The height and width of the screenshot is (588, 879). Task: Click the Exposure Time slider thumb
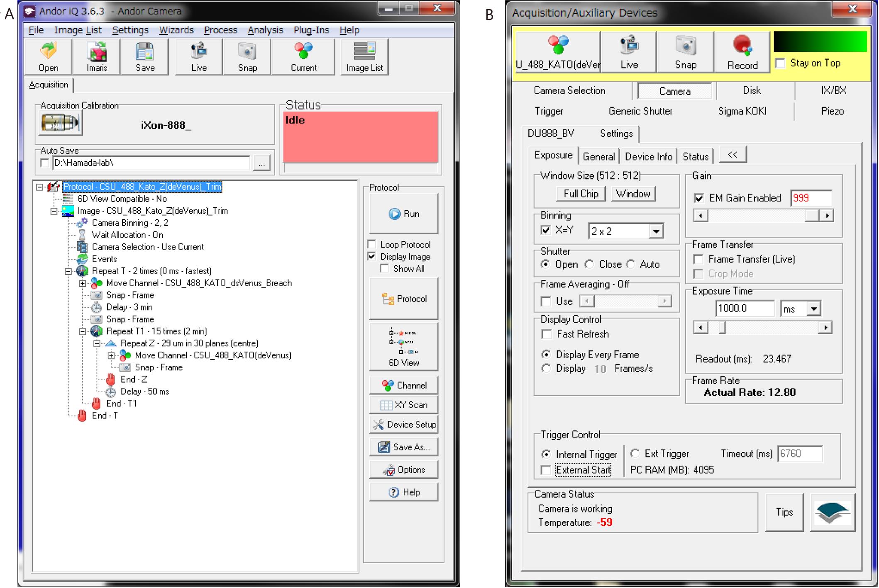(722, 328)
